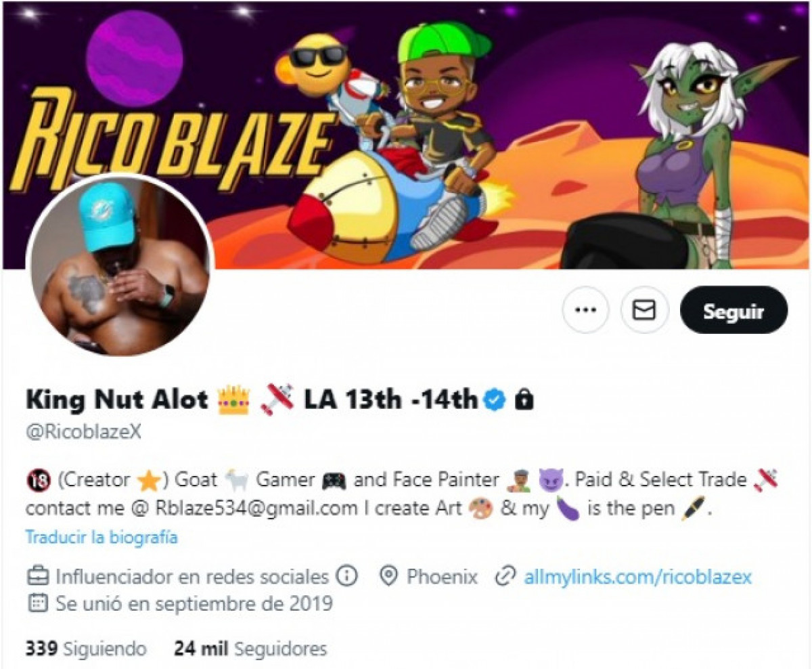Click the briefcase professional category icon
The image size is (812, 669).
tap(37, 577)
